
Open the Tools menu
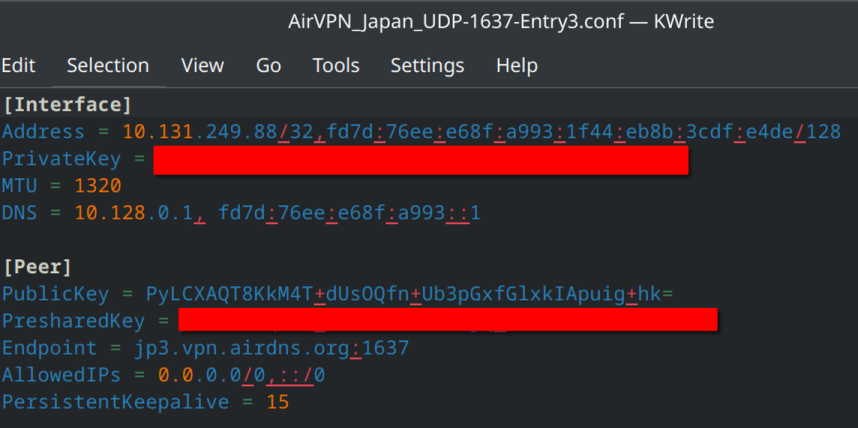tap(336, 66)
